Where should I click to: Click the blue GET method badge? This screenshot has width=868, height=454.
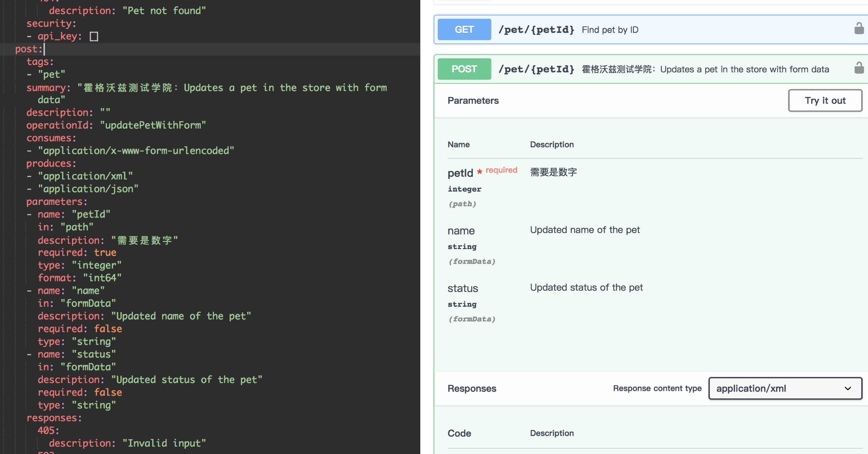click(x=464, y=29)
